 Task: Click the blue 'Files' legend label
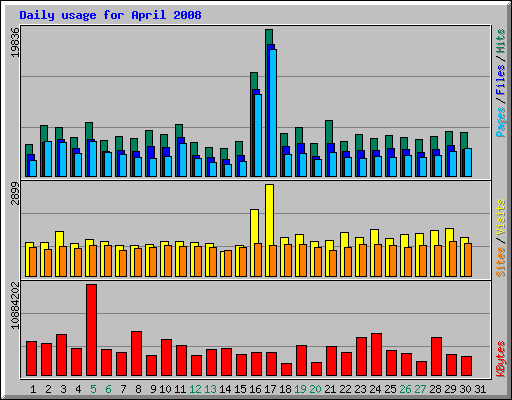[500, 80]
